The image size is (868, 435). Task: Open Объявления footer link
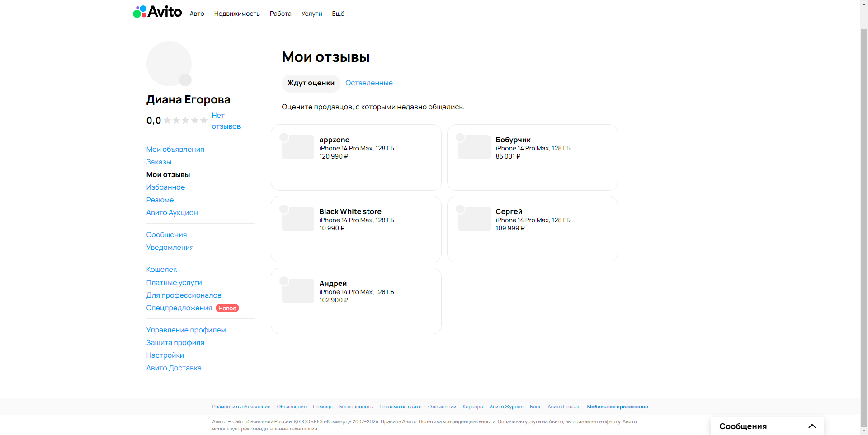pyautogui.click(x=292, y=407)
